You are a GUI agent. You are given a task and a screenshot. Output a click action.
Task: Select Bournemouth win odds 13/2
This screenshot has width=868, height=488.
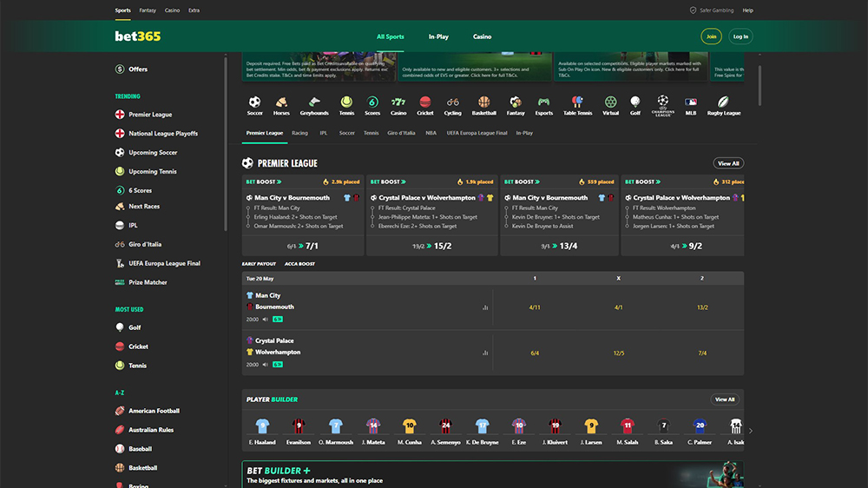click(702, 307)
